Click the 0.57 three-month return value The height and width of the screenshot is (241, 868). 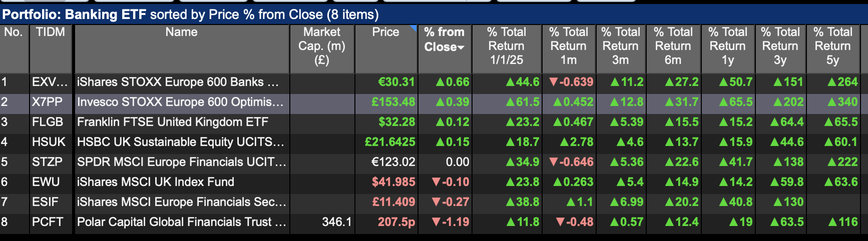627,222
